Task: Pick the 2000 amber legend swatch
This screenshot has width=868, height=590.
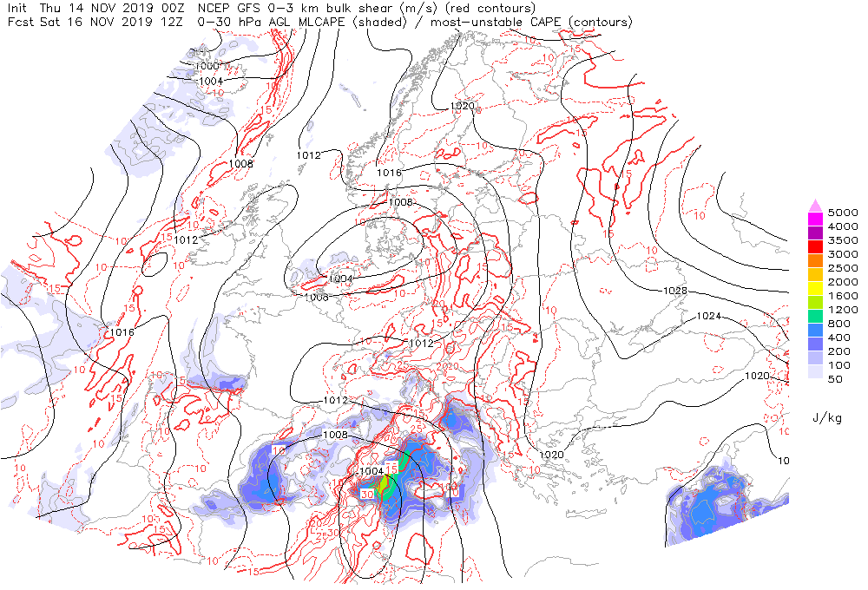Action: [x=815, y=275]
